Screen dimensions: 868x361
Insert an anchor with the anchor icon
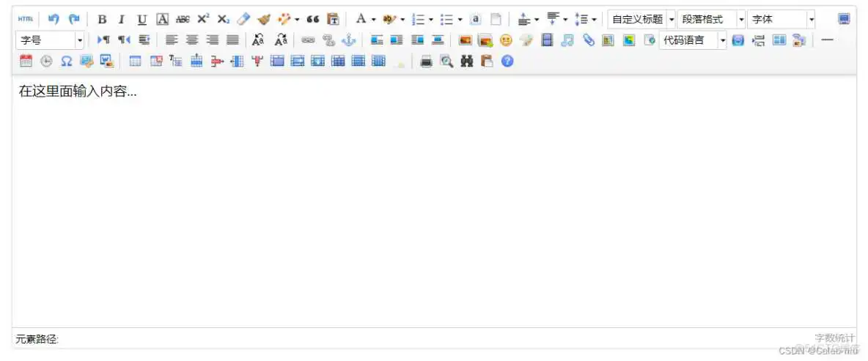(x=348, y=40)
